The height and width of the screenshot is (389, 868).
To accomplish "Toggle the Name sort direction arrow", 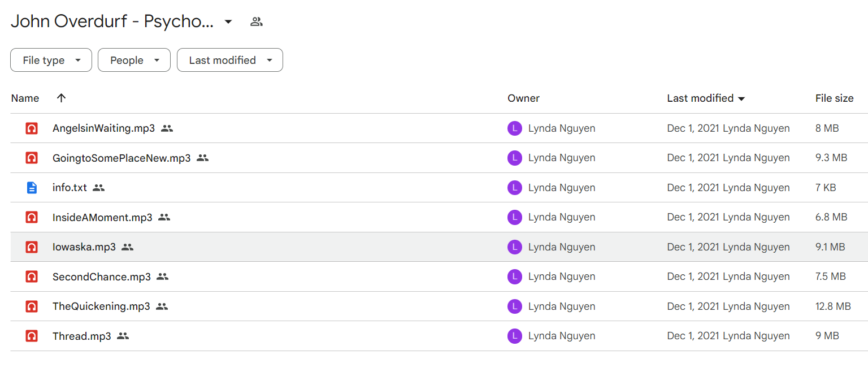I will pos(62,98).
